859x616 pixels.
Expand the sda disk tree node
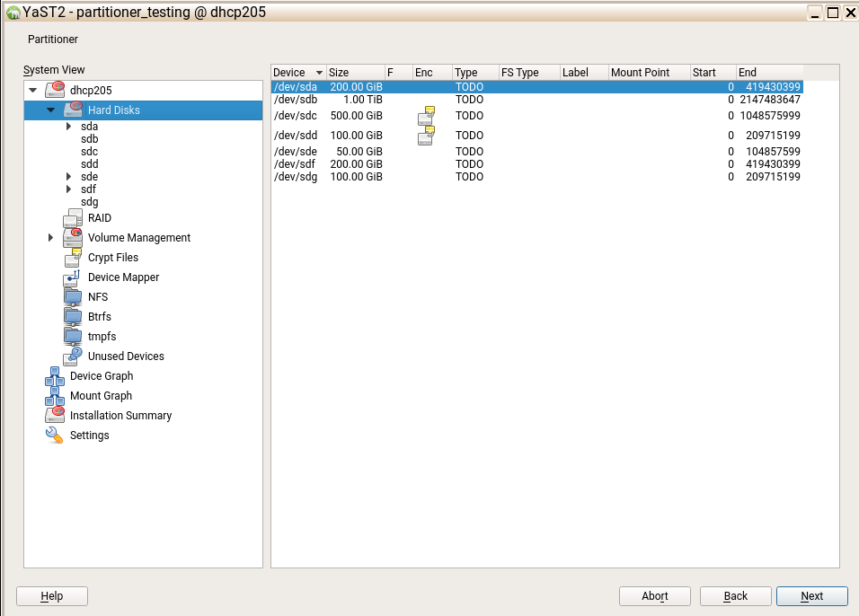68,127
